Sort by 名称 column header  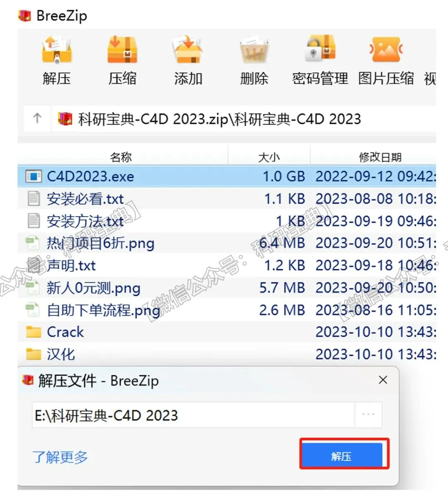tap(122, 156)
